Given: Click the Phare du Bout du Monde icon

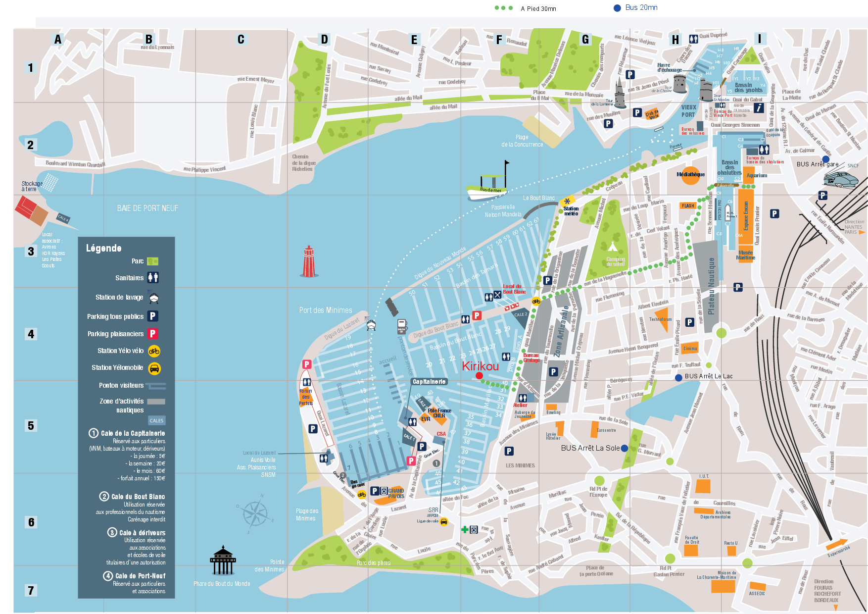Looking at the screenshot, I should pyautogui.click(x=223, y=561).
